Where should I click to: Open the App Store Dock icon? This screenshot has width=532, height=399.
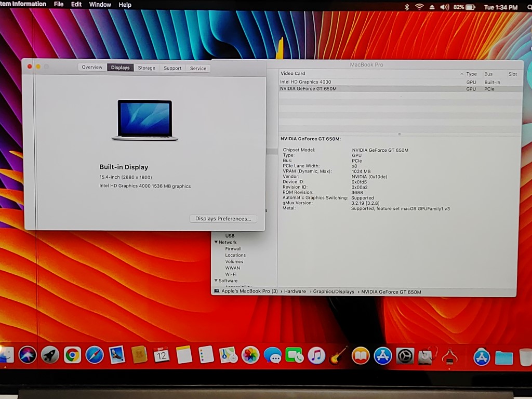(x=383, y=356)
